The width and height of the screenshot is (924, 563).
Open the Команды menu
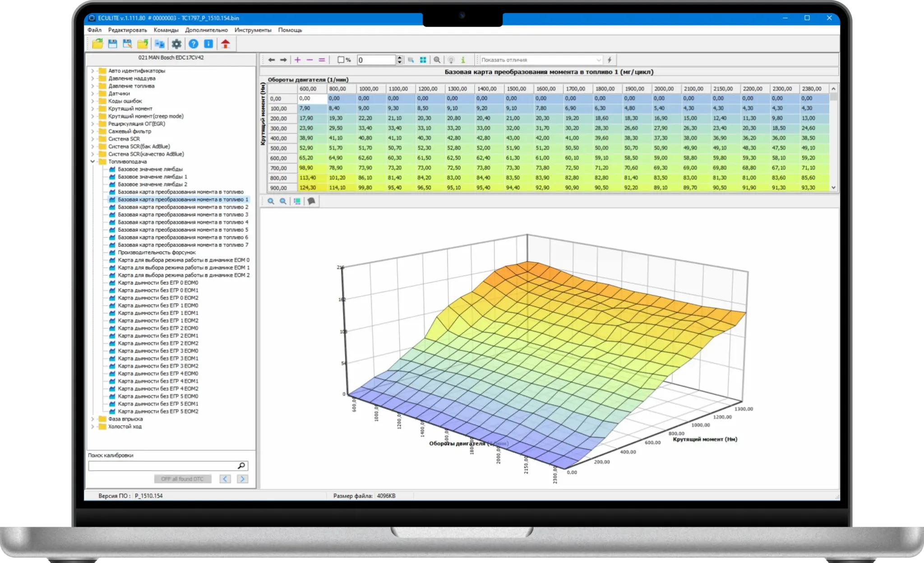point(166,30)
